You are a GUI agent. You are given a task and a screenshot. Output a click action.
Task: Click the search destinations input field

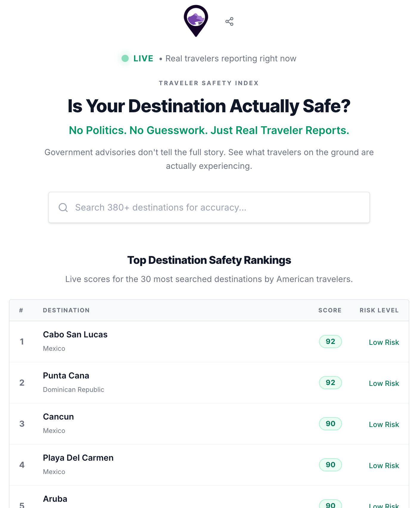click(x=209, y=208)
